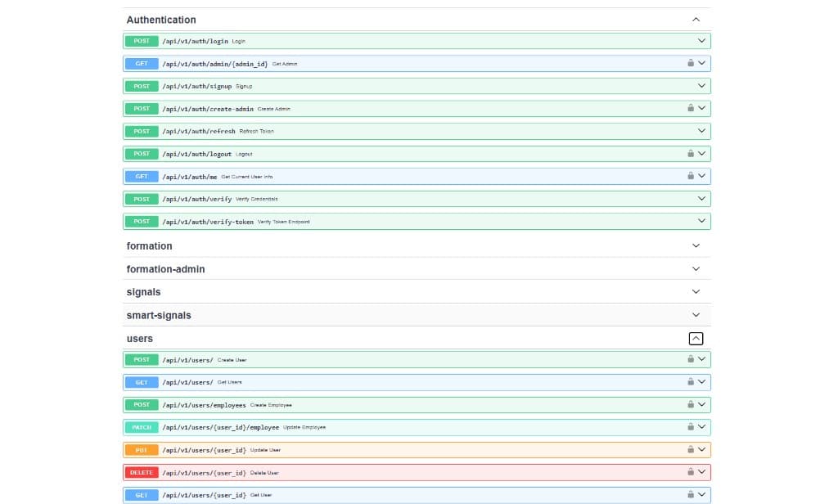The width and height of the screenshot is (838, 504).
Task: Collapse the Authentication section with its arrow
Action: tap(696, 20)
